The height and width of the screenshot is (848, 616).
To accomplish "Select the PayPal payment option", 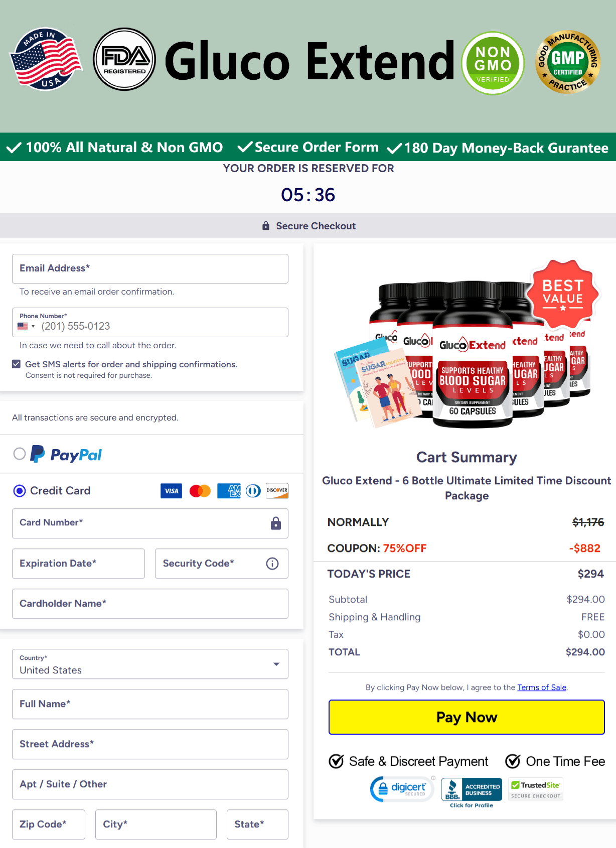I will 20,454.
